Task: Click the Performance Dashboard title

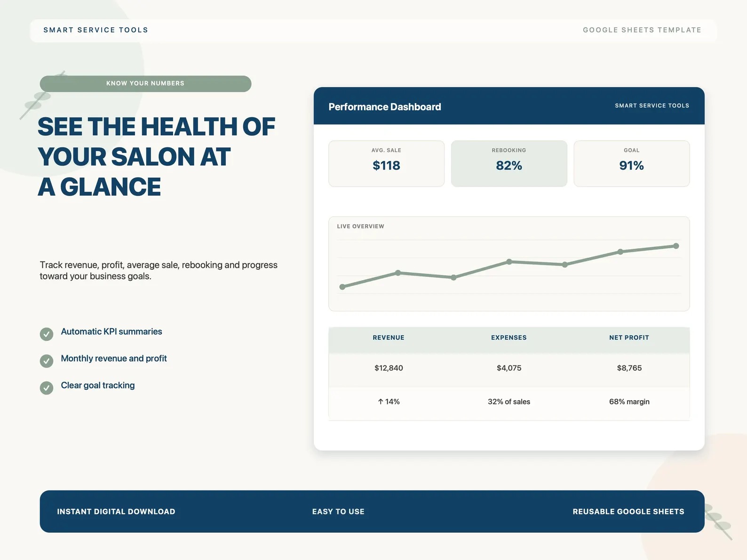Action: click(385, 107)
